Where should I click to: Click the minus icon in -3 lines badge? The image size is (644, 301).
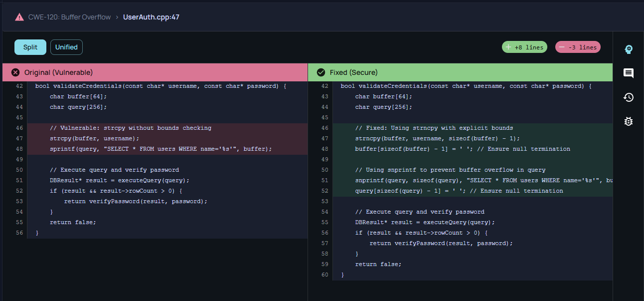562,47
